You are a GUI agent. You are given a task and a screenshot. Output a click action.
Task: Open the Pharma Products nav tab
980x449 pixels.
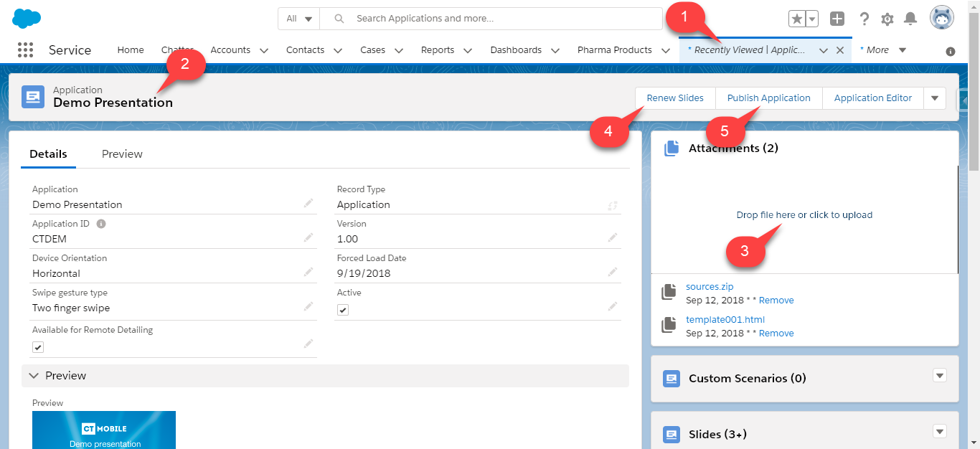tap(614, 50)
